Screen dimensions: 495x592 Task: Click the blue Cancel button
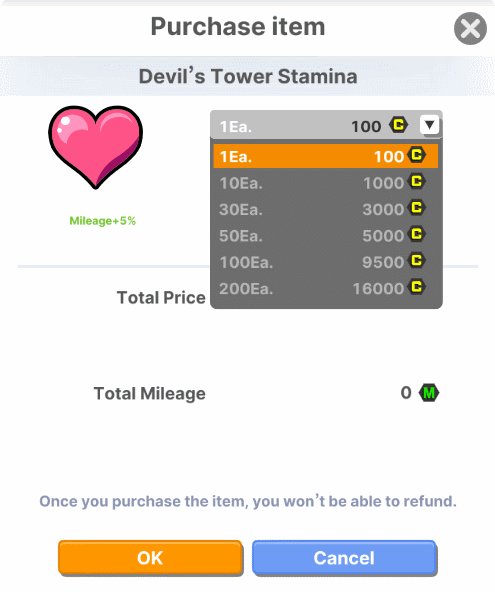344,558
